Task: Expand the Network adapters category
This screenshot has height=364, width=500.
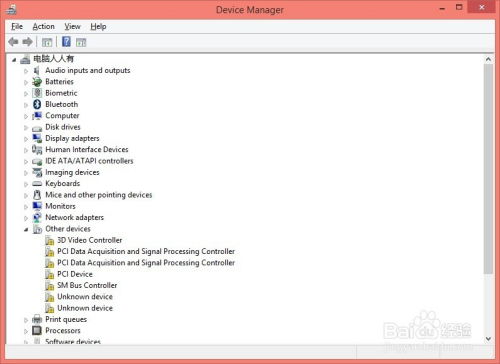Action: click(26, 218)
